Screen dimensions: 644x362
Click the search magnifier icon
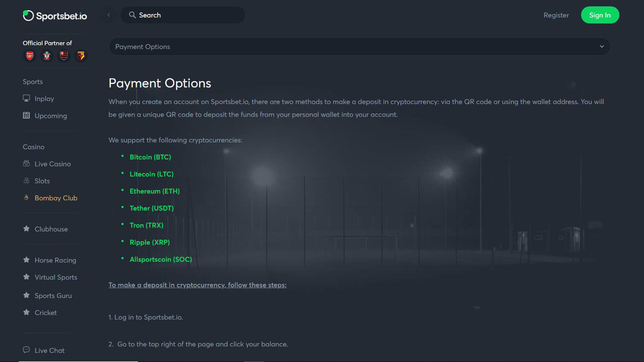point(132,15)
